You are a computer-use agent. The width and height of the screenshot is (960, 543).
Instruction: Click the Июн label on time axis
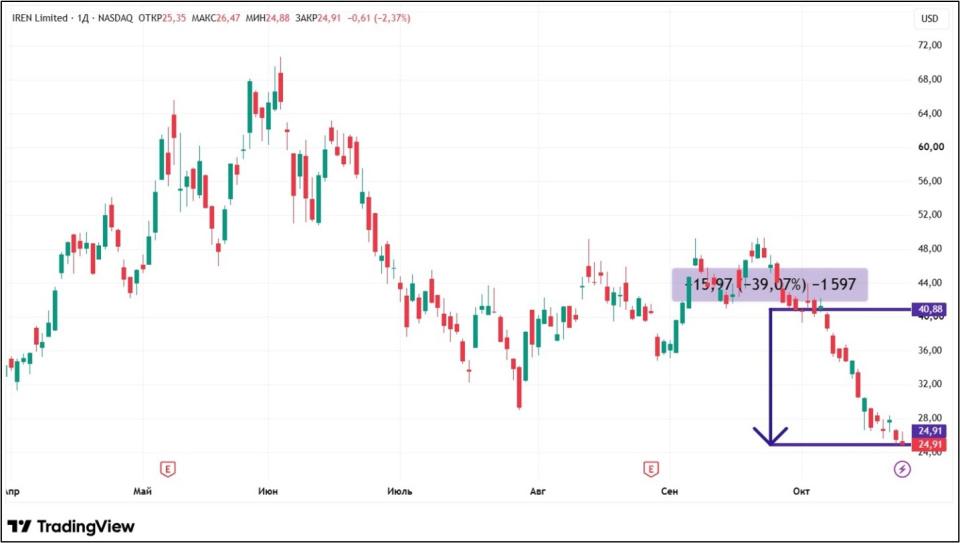coord(268,492)
